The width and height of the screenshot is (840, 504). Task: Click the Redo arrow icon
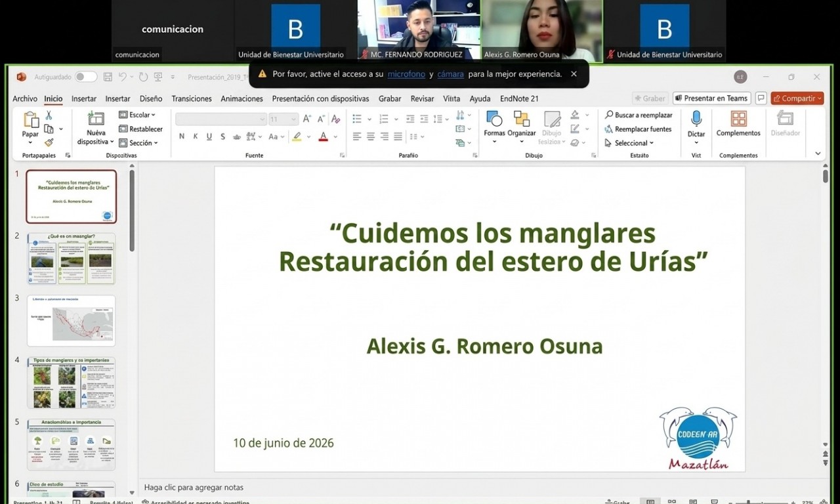point(143,77)
